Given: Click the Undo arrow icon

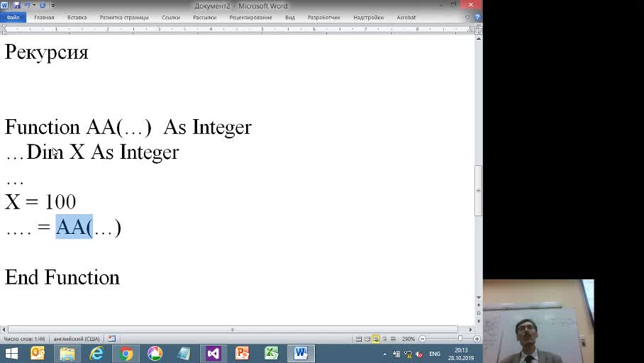Looking at the screenshot, I should click(x=27, y=6).
